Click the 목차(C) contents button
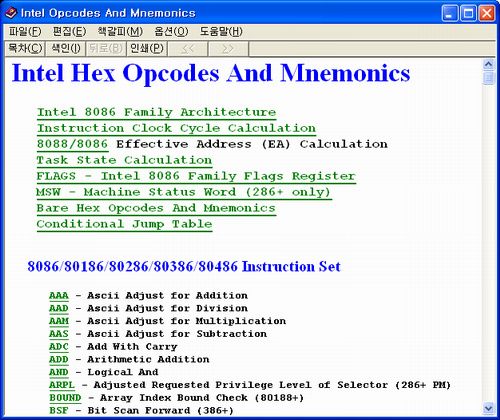 click(25, 49)
